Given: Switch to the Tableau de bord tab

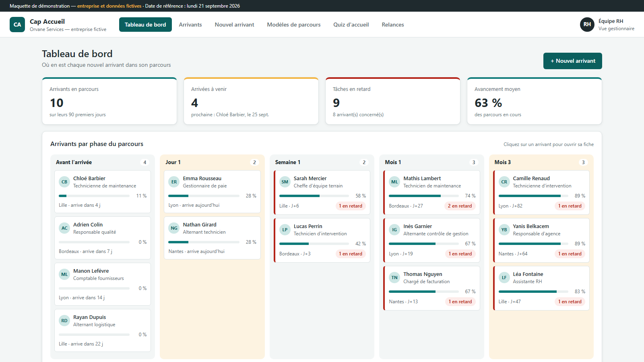Looking at the screenshot, I should tap(145, 25).
